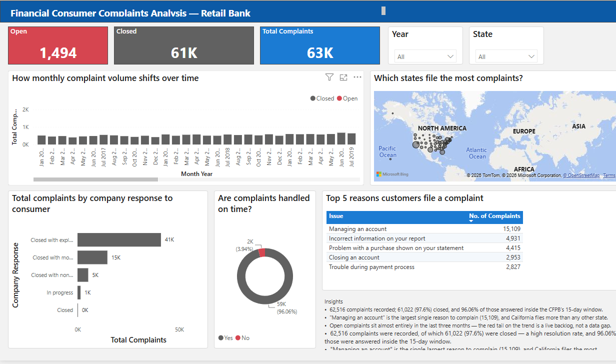Click the Total Complaints 63K card
The height and width of the screenshot is (364, 616).
pos(320,45)
